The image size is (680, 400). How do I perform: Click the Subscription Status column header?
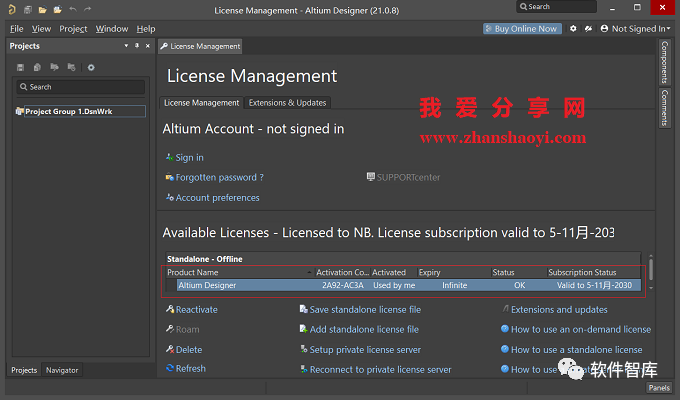pos(593,272)
